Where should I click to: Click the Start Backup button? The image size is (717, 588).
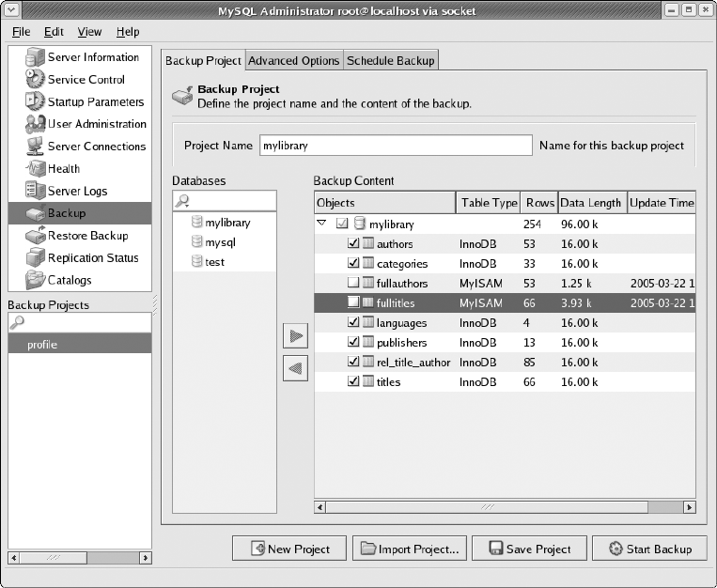649,549
